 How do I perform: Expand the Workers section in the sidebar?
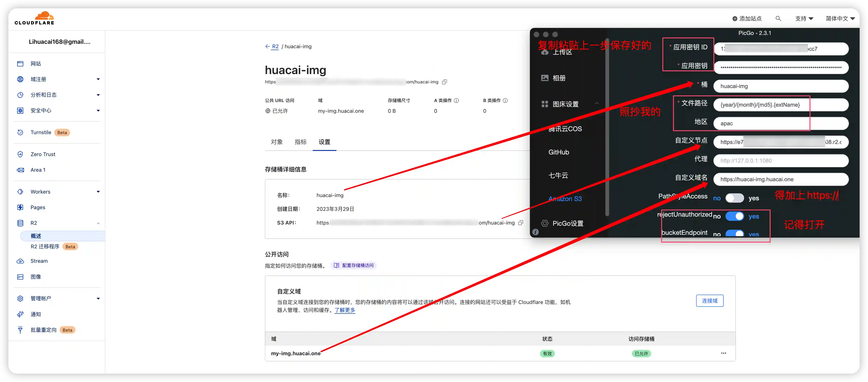(x=98, y=191)
